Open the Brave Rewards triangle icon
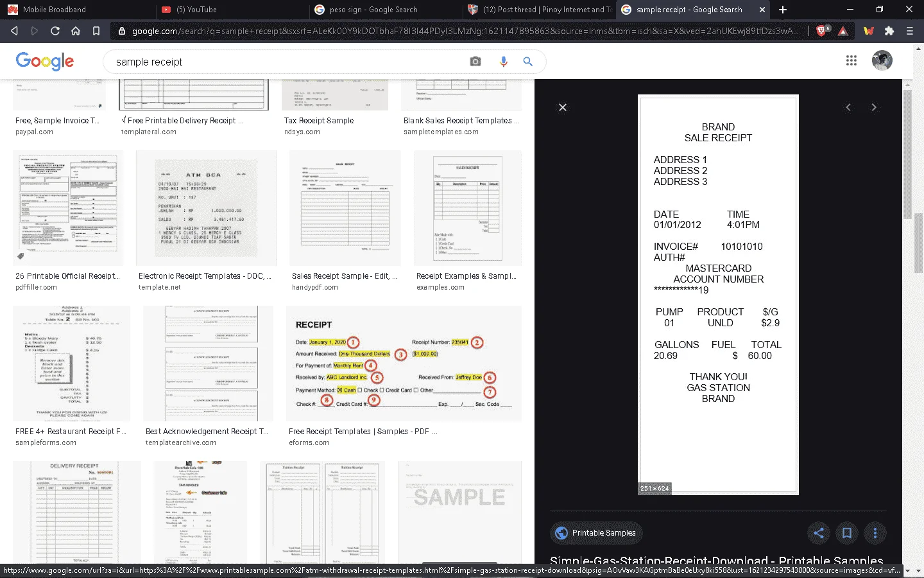The width and height of the screenshot is (924, 578). (843, 31)
